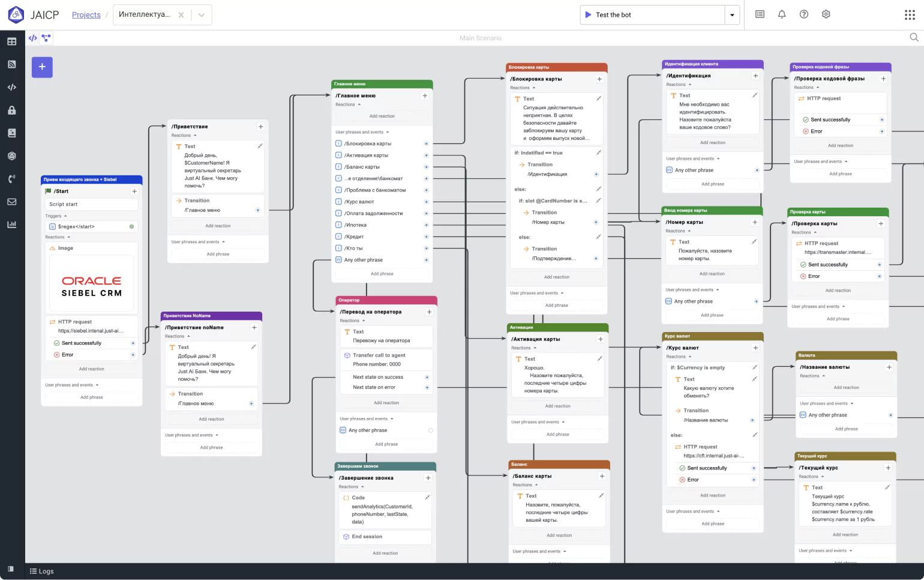Image resolution: width=924 pixels, height=580 pixels.
Task: Open the Projects breadcrumb link
Action: tap(86, 15)
